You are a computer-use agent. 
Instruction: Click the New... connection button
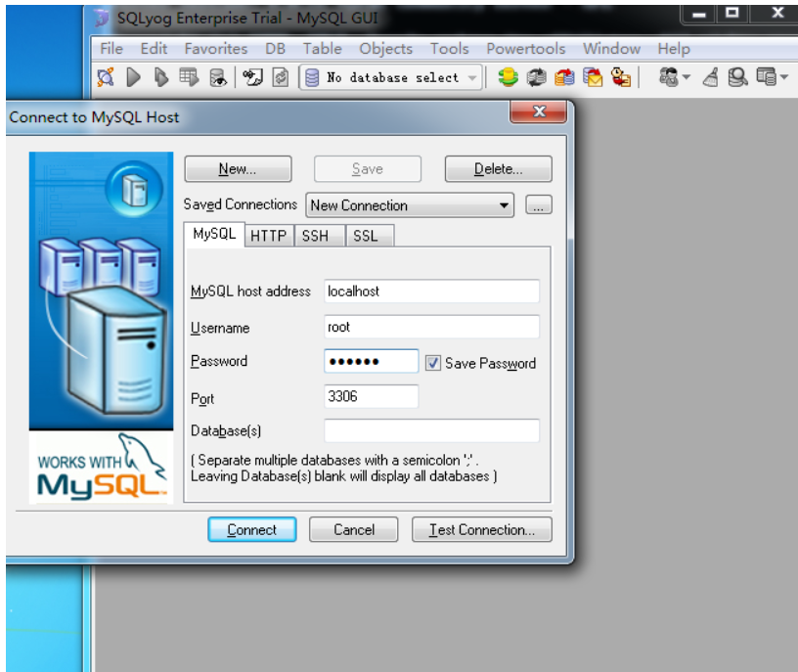(238, 168)
